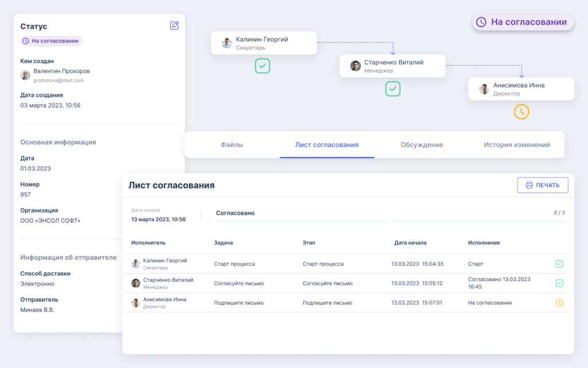
Task: Click Валентин Прохоров avatar in creator section
Action: [x=25, y=75]
